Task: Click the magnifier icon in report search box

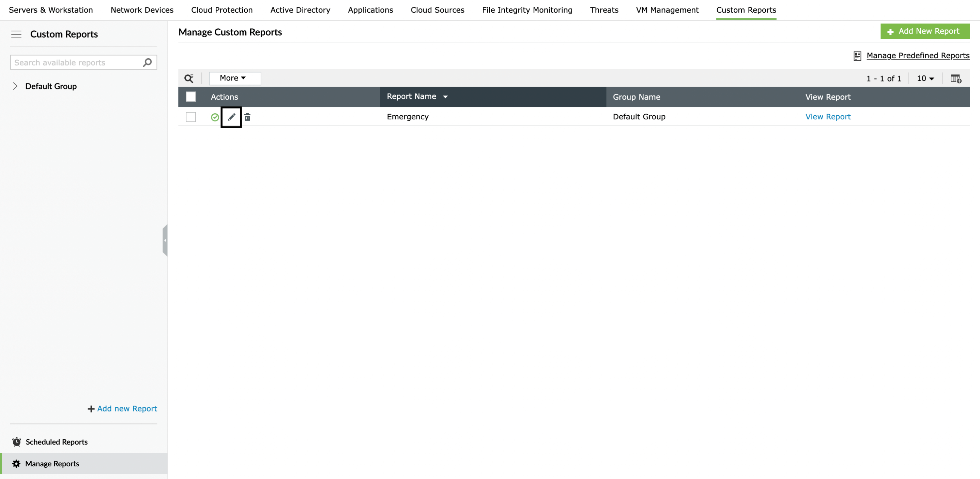Action: [x=147, y=62]
